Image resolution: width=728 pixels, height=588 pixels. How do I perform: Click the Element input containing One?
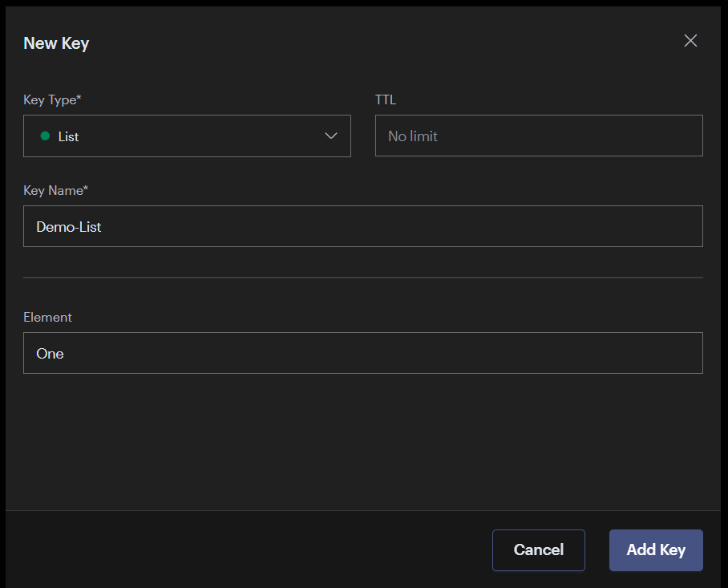pos(362,353)
